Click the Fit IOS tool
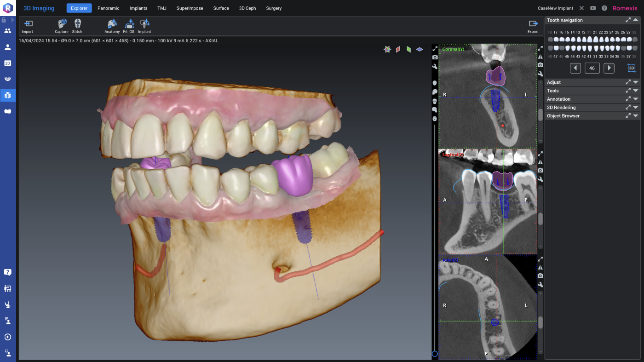 tap(128, 26)
